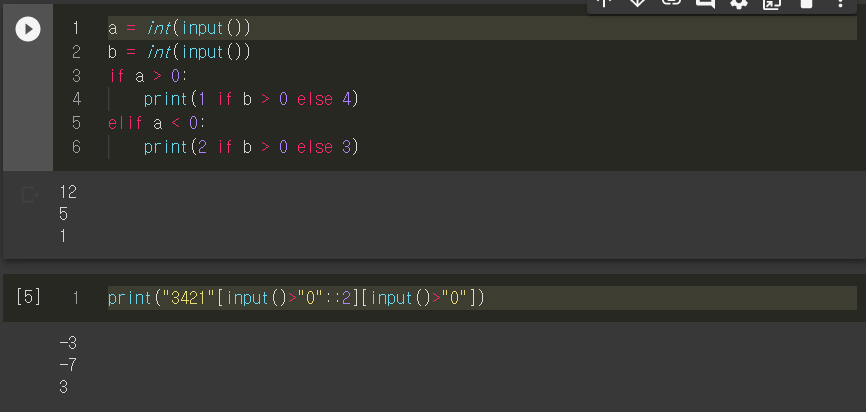Click 'print(1 if b > 0 else 4)' line
This screenshot has width=866, height=412.
251,99
